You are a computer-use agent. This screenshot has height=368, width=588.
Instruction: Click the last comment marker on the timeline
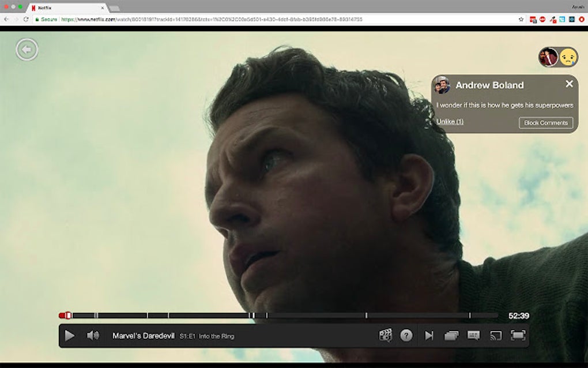(x=469, y=316)
